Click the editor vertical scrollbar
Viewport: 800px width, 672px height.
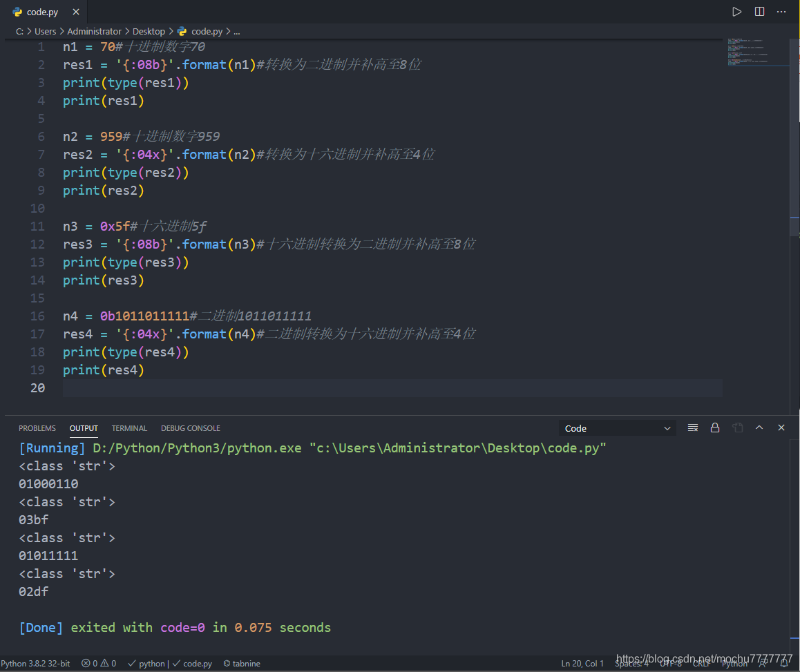click(794, 137)
